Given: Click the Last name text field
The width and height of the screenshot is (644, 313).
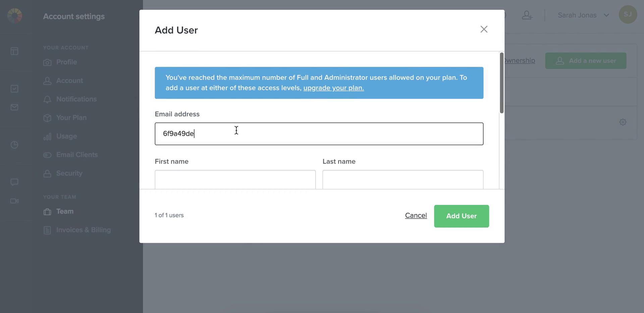Looking at the screenshot, I should [402, 180].
